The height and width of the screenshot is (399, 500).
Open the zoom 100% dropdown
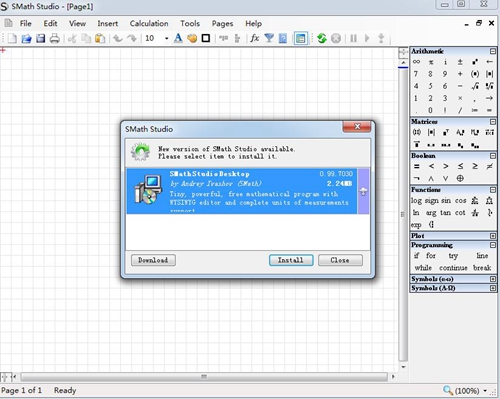(x=485, y=391)
